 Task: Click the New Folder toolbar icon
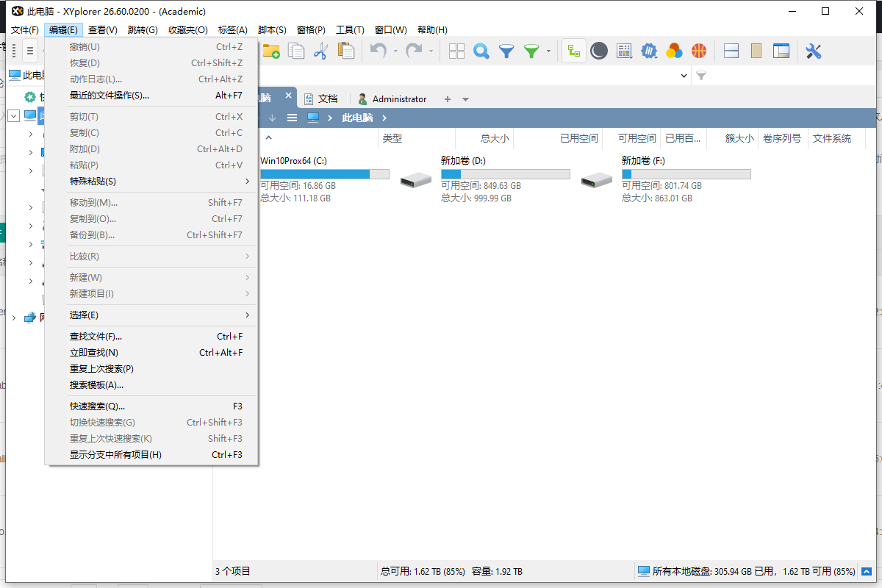pyautogui.click(x=271, y=51)
